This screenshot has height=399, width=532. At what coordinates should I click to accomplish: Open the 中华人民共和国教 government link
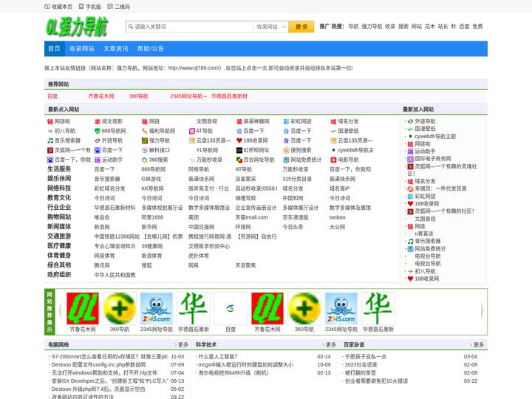[115, 275]
